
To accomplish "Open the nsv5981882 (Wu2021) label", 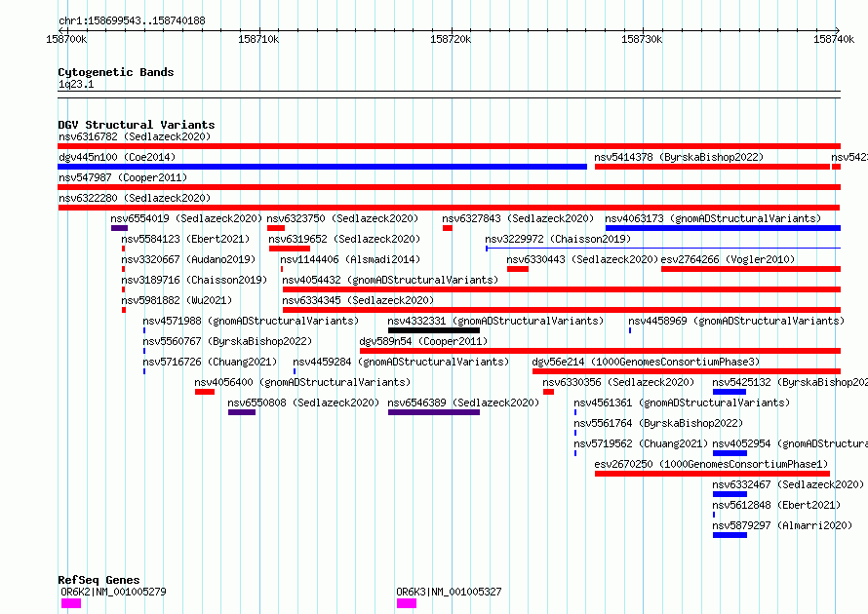I will 177,300.
